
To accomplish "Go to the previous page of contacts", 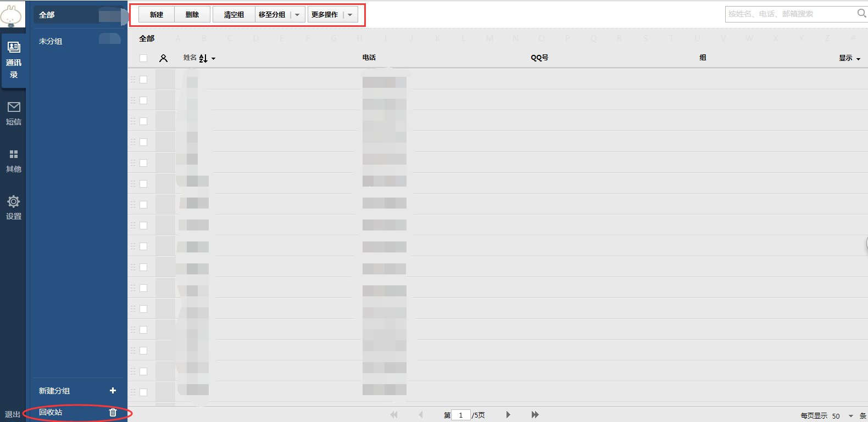I will (421, 415).
